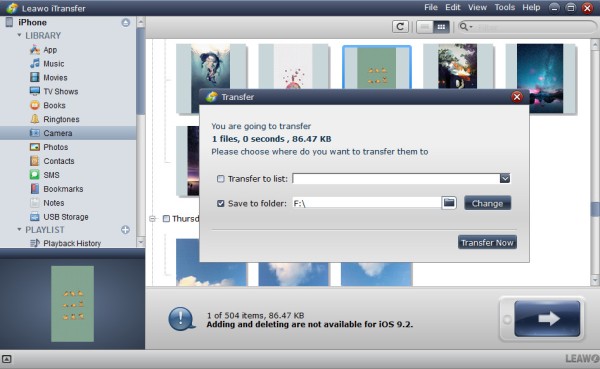The height and width of the screenshot is (369, 600).
Task: Click the large blue transfer arrow button
Action: pos(547,318)
